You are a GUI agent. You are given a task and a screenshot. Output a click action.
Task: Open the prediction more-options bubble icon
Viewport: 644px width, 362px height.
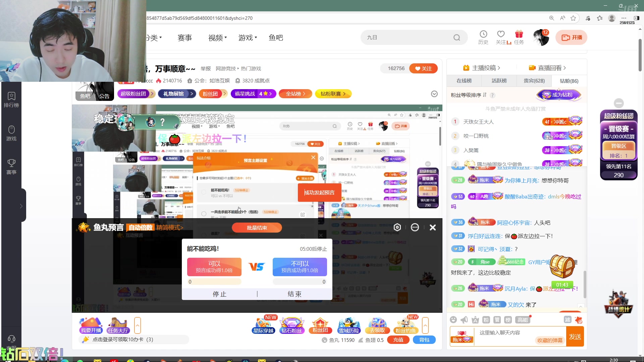pos(415,227)
